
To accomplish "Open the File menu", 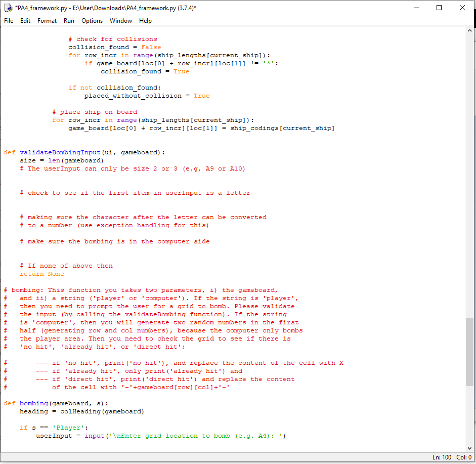I will 8,21.
